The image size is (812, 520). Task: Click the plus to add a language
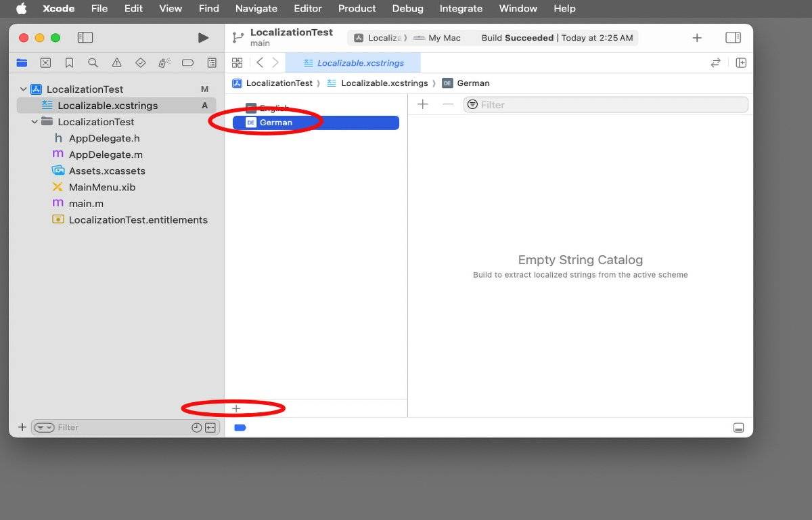click(236, 408)
